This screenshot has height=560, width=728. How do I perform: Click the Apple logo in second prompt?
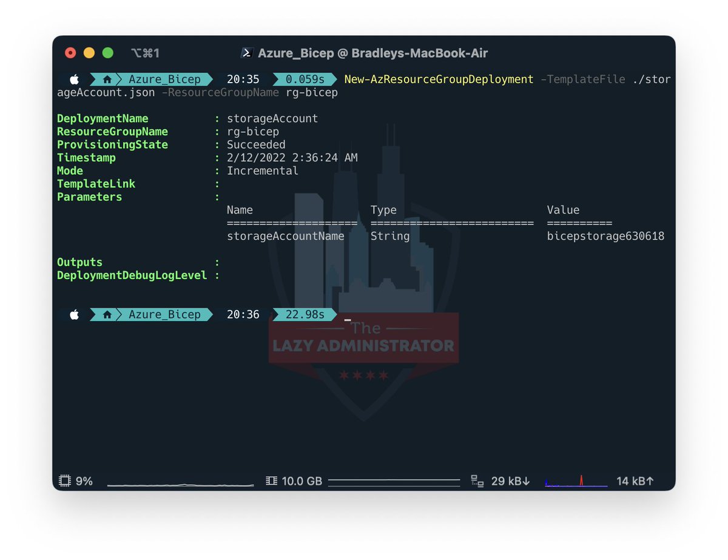click(x=74, y=315)
